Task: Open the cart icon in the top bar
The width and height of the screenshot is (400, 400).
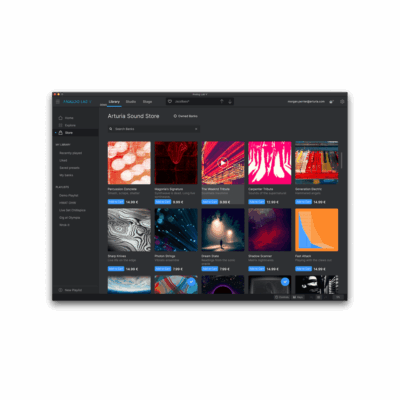Action: coord(332,102)
